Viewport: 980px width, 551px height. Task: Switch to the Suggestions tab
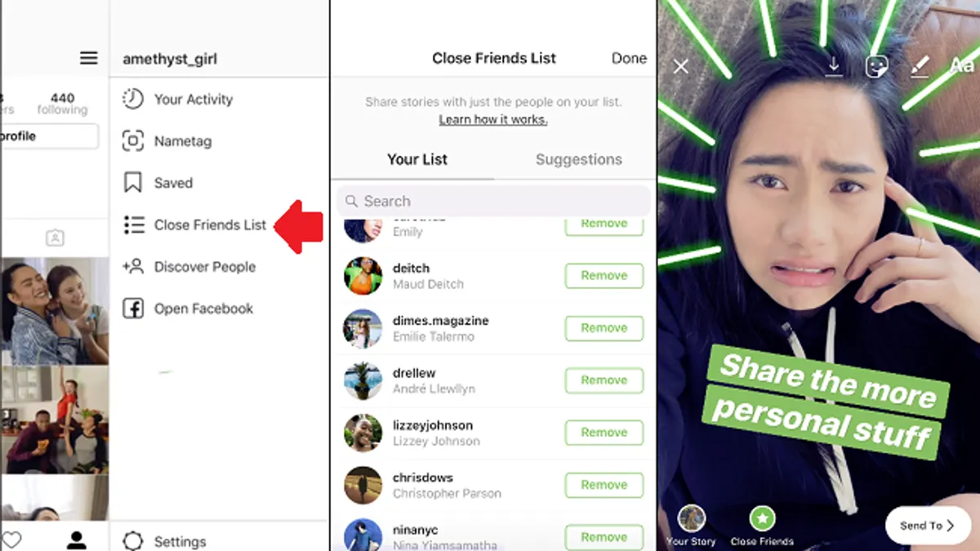pos(579,159)
